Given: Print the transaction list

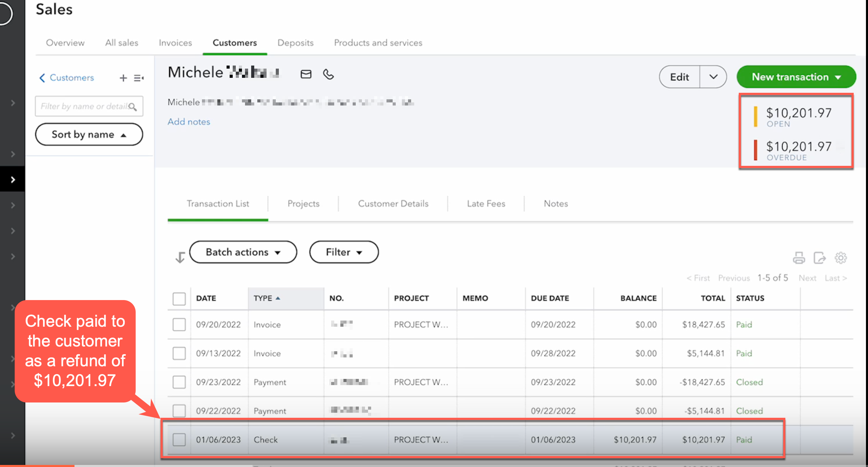Looking at the screenshot, I should click(799, 258).
